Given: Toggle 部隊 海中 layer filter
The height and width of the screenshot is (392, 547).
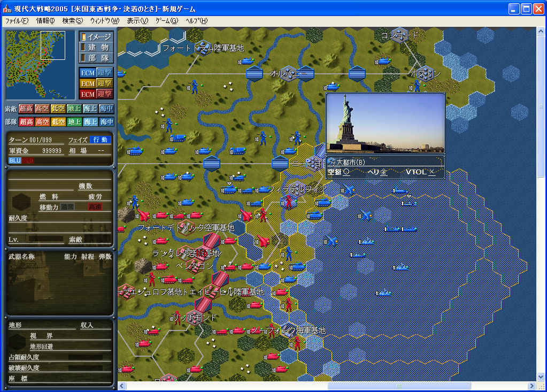Looking at the screenshot, I should [106, 122].
